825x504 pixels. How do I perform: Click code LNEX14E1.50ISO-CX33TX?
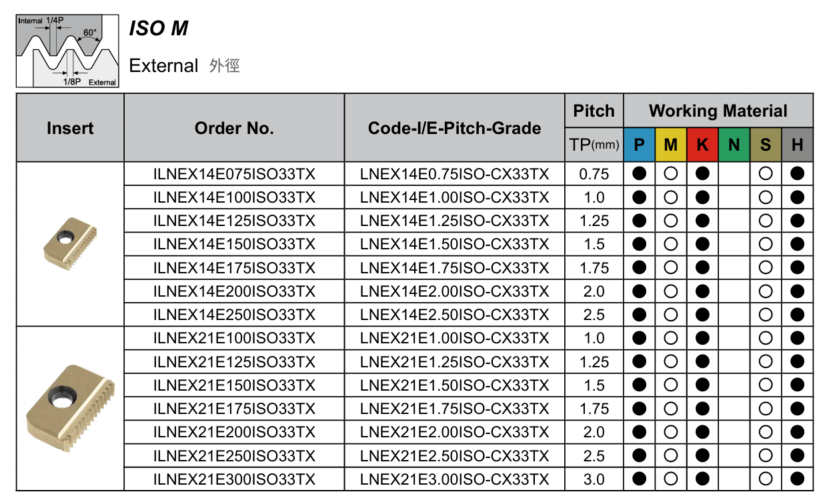(x=454, y=245)
